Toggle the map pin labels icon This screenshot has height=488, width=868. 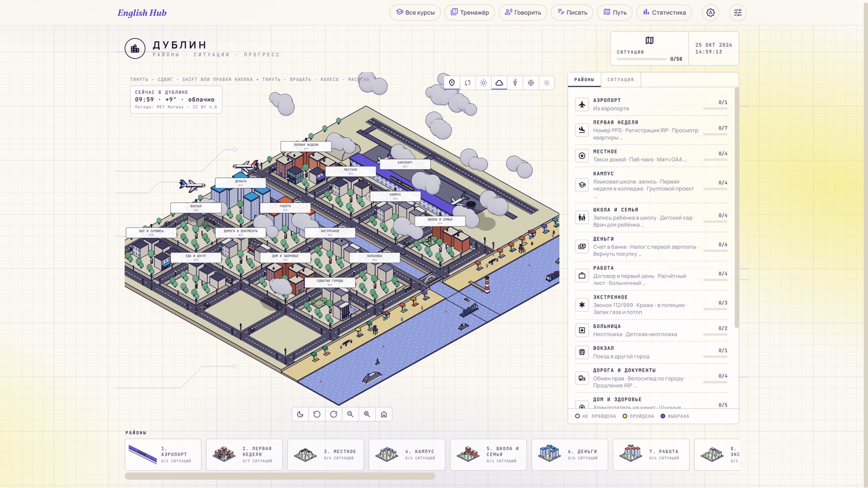point(452,83)
